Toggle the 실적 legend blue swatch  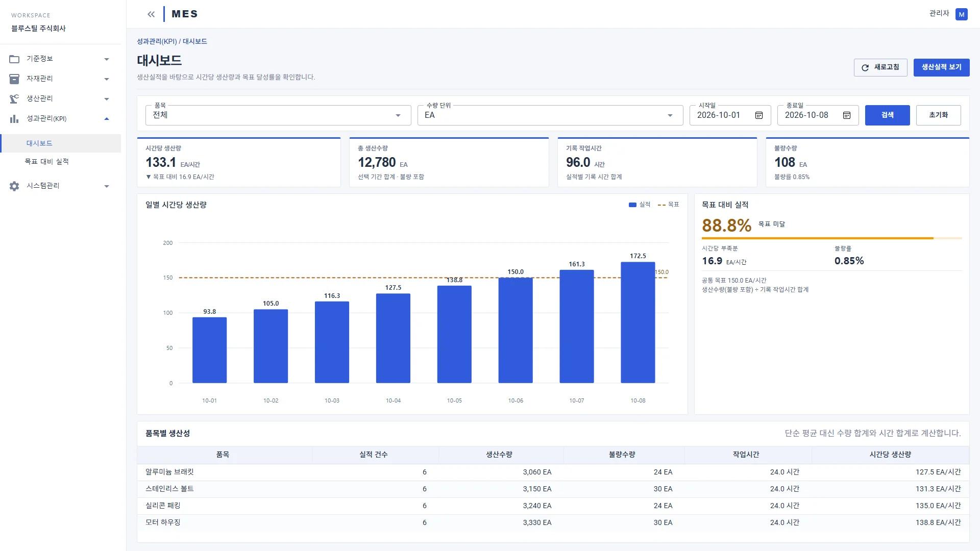(x=632, y=205)
